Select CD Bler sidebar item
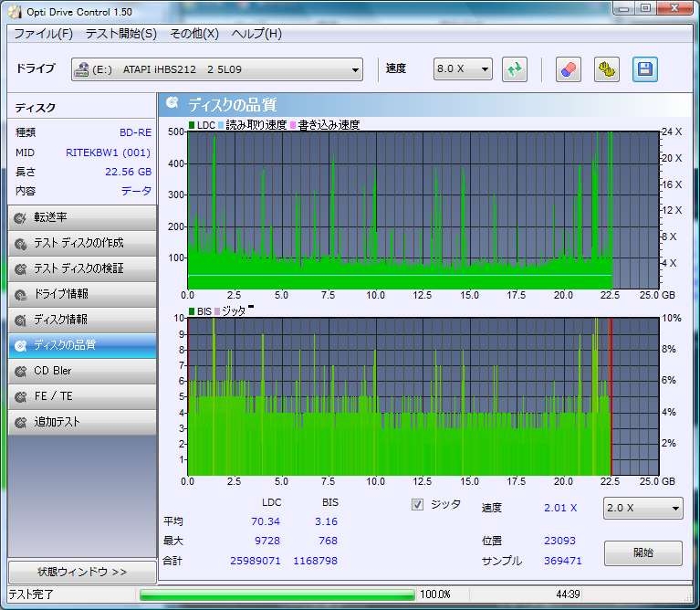 80,371
